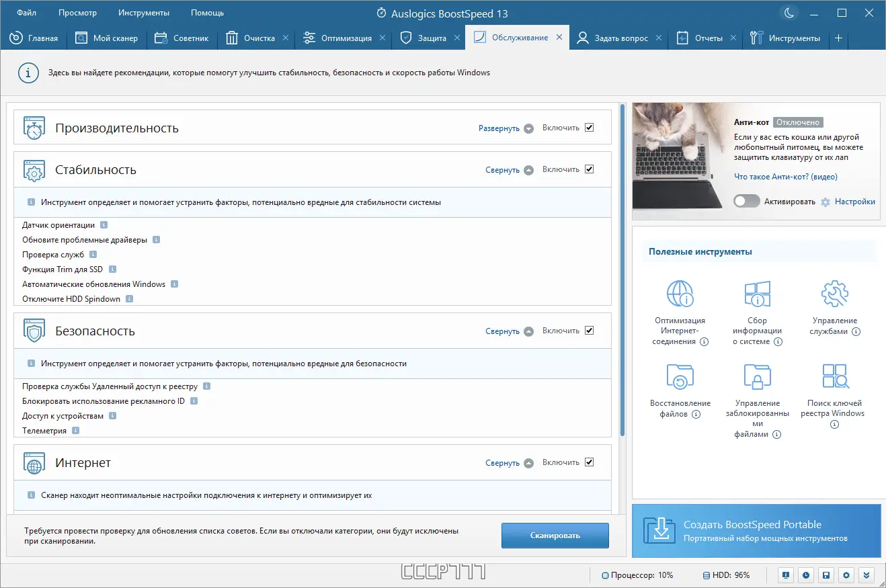Image resolution: width=886 pixels, height=588 pixels.
Task: Click the clock scheduler icon in status bar
Action: [805, 575]
